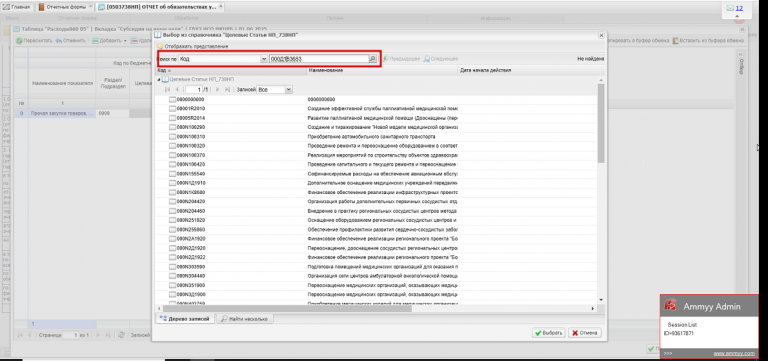The height and width of the screenshot is (361, 768).
Task: Click 'Отменить' in background table toolbar
Action: (71, 40)
